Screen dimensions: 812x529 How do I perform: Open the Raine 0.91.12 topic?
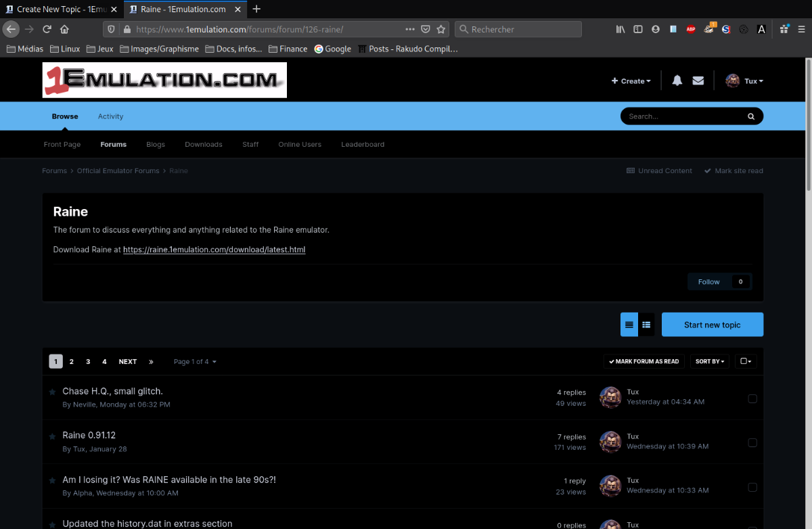(89, 435)
